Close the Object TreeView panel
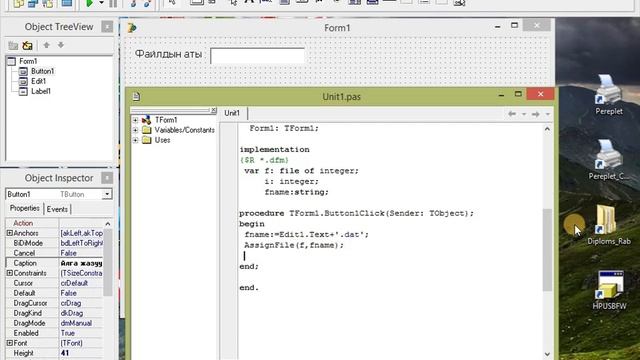Viewport: 640px width, 360px height. [107, 27]
